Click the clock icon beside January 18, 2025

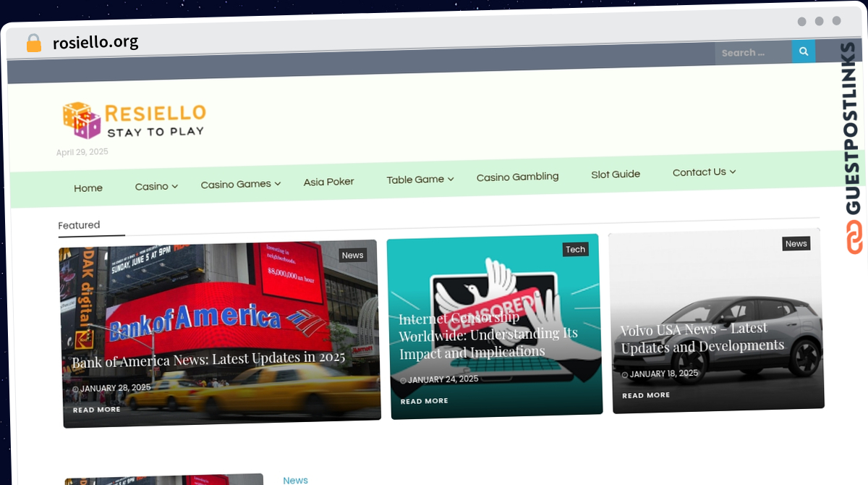(x=625, y=375)
